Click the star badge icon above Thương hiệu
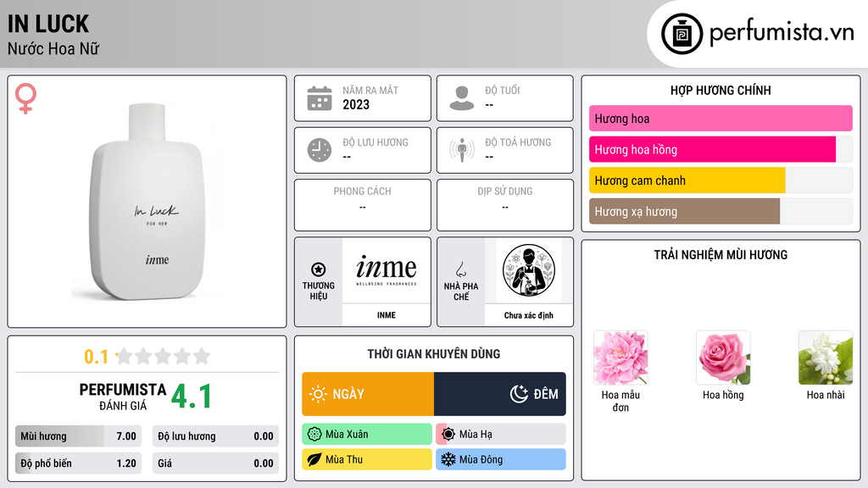 [319, 269]
